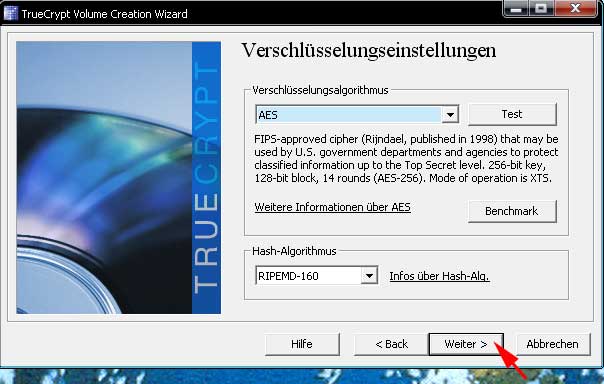Close the wizard with the X button
Screen dimensions: 604x384
[575, 8]
